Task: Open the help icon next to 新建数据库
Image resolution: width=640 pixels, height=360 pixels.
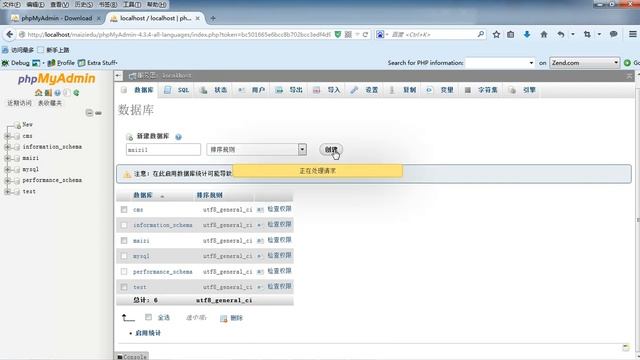Action: click(x=178, y=137)
